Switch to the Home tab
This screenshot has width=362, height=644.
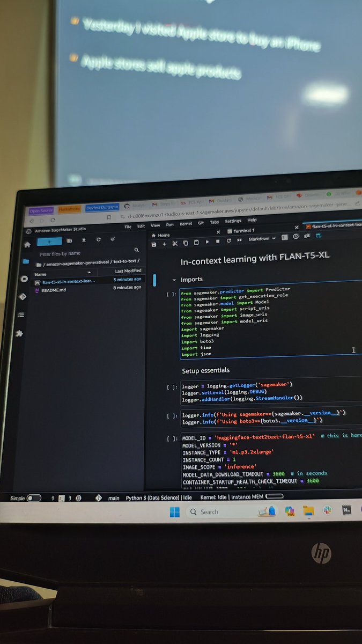(x=161, y=236)
